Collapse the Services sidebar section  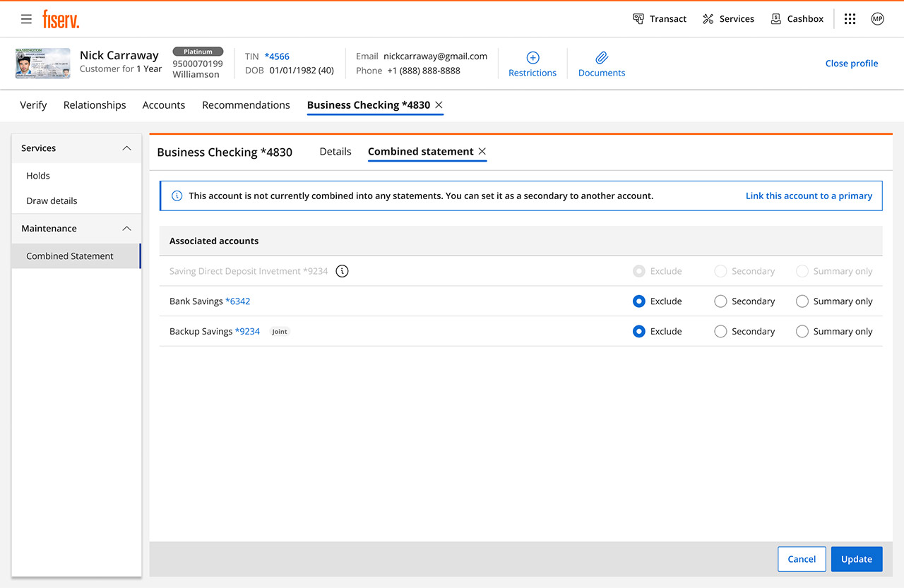127,148
